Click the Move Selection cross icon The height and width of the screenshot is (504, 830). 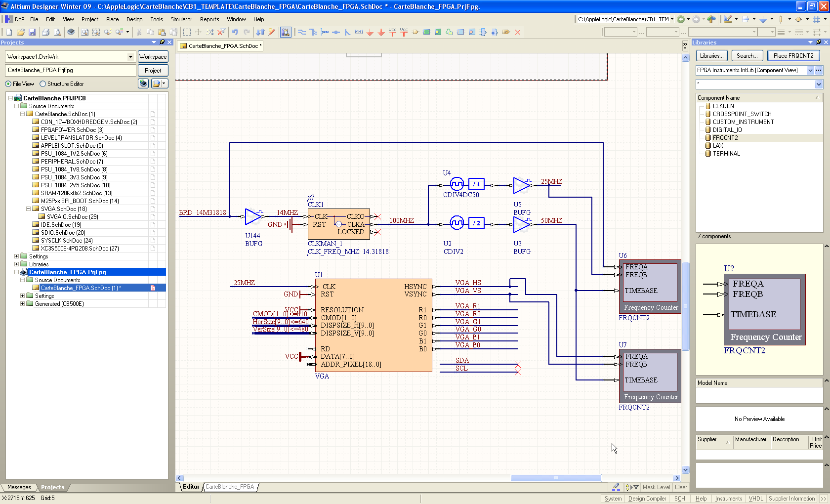click(198, 32)
